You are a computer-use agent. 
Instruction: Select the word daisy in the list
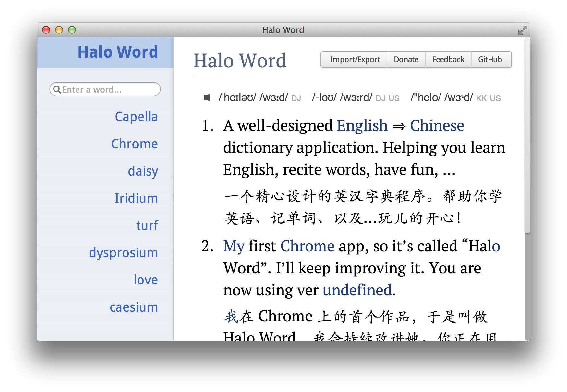point(143,171)
